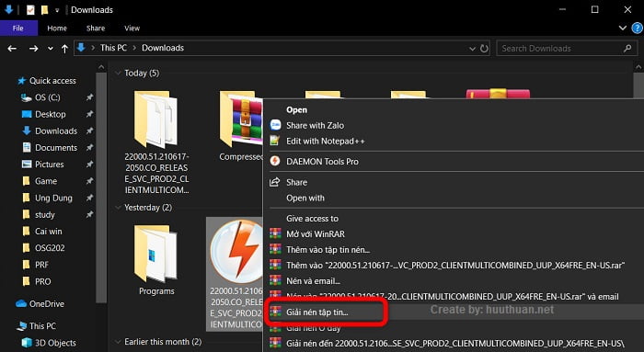Image resolution: width=644 pixels, height=352 pixels.
Task: Select the Compressed WinRAR folder
Action: (x=241, y=119)
